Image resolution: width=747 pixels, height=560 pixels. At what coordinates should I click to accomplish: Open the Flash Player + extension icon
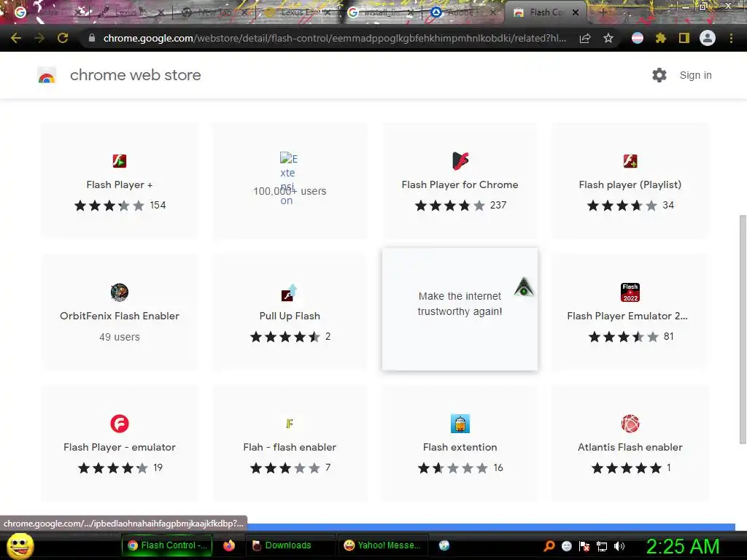click(x=119, y=161)
